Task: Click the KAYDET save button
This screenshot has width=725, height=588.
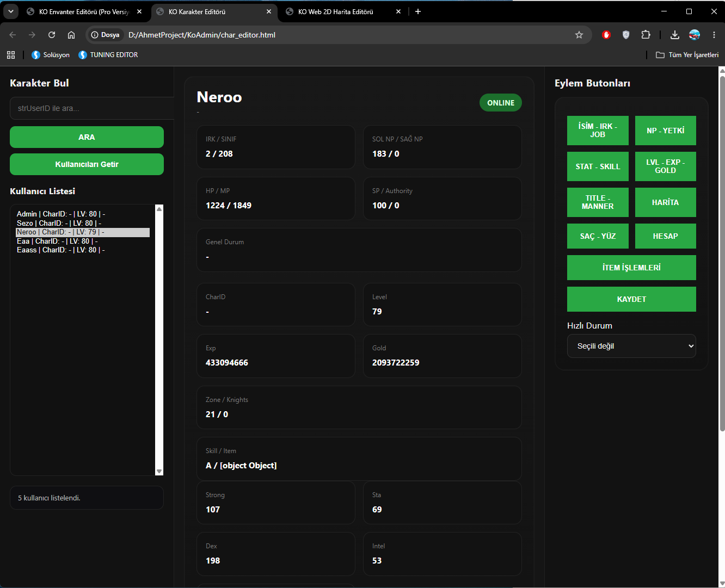Action: [631, 299]
